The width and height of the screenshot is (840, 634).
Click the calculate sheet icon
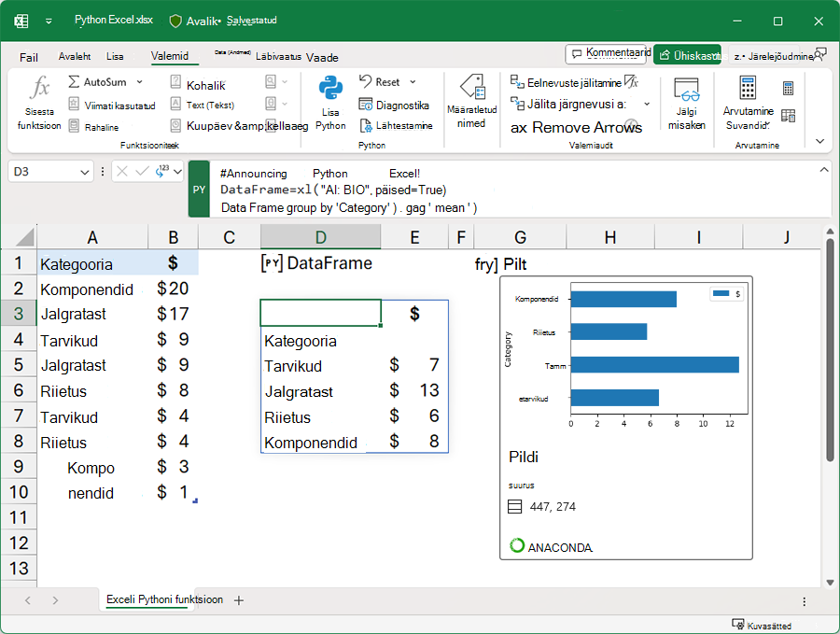click(x=788, y=115)
